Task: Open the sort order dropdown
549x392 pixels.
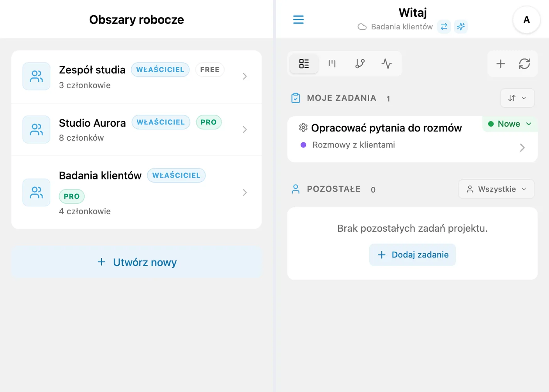Action: coord(517,98)
